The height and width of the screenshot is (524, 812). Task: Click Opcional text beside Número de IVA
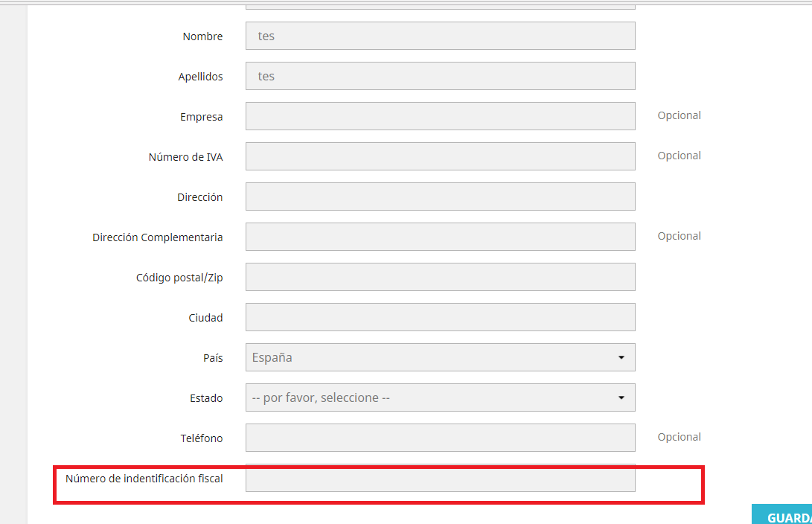coord(679,156)
